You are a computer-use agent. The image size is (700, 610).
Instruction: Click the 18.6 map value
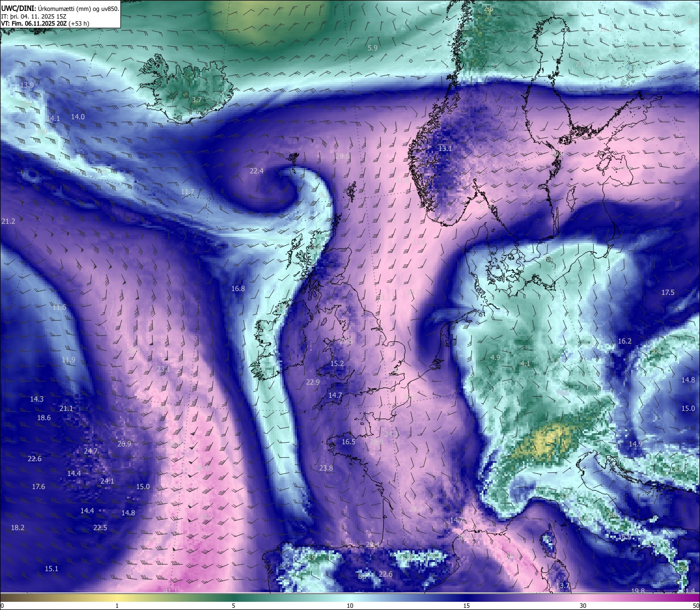(x=44, y=418)
